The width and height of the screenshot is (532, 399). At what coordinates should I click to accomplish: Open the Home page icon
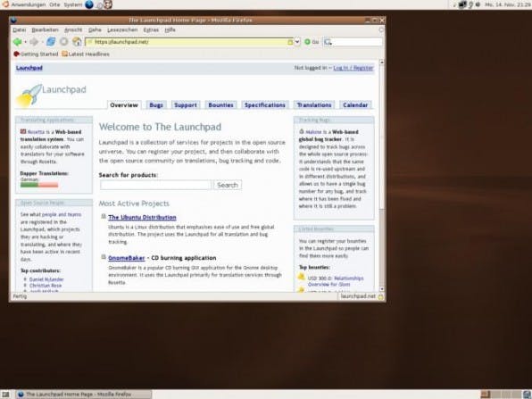tap(77, 42)
